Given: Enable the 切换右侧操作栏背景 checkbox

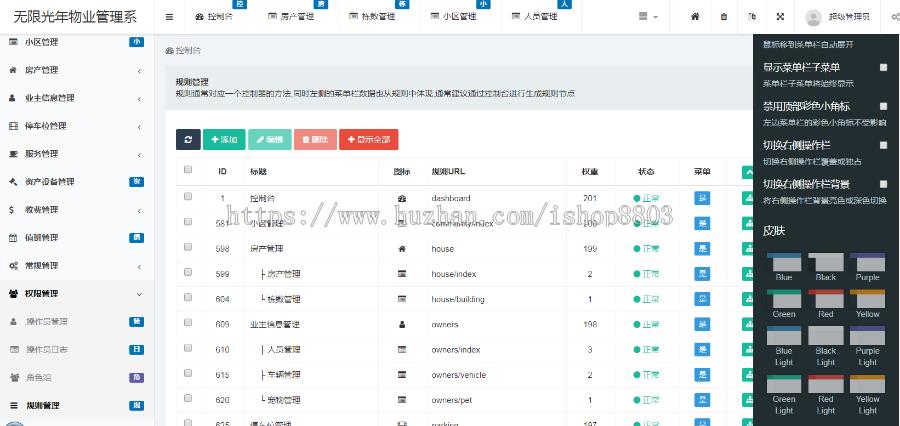Looking at the screenshot, I should coord(883,184).
